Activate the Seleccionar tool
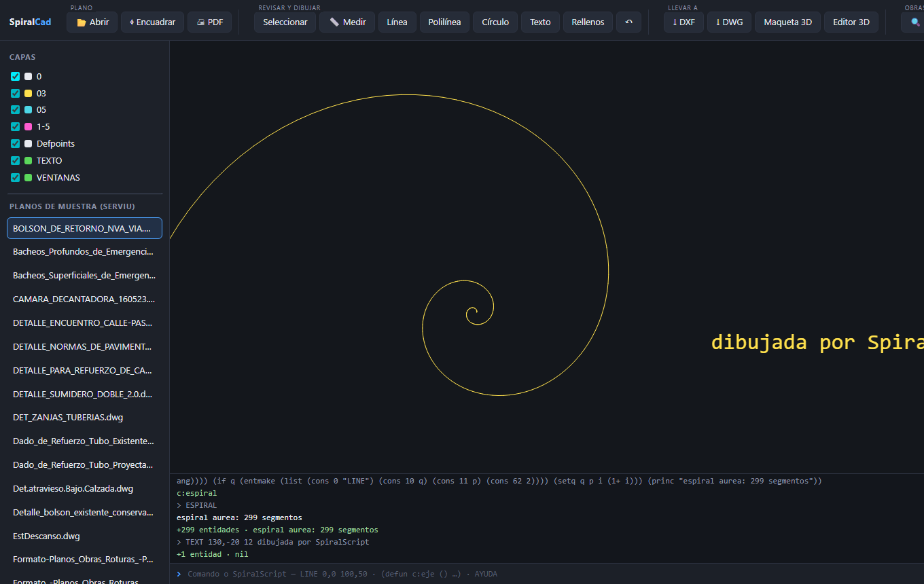Screen dimensions: 924x584 (x=285, y=22)
